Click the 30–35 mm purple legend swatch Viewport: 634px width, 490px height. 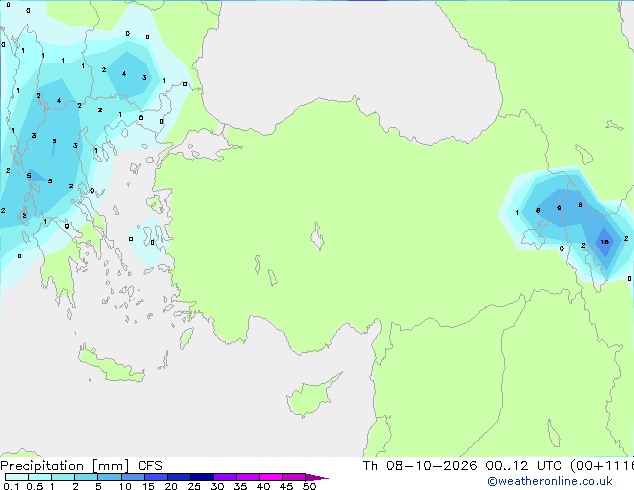(225, 477)
